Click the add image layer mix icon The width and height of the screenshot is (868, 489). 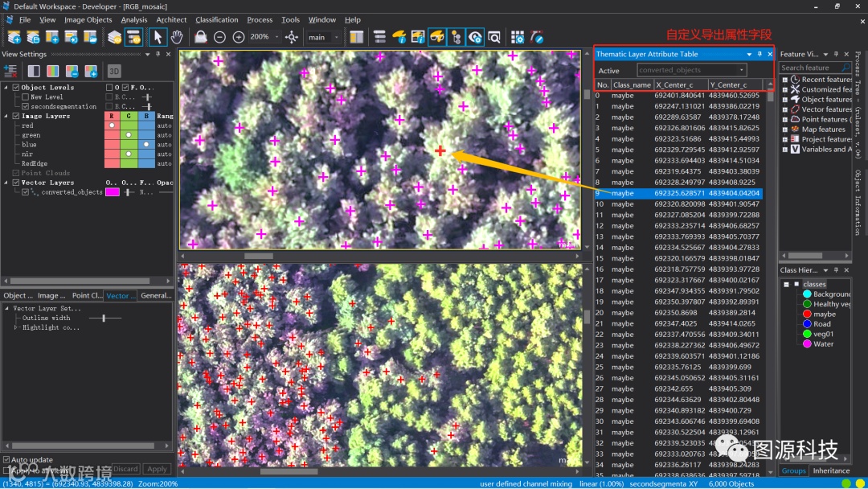(x=91, y=71)
